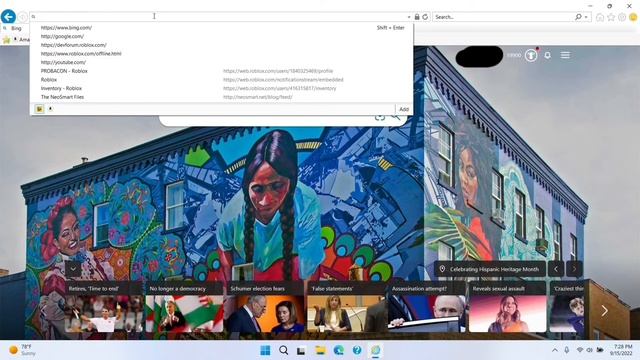Open Bing visual search camera icon
The image size is (640, 360).
[380, 118]
